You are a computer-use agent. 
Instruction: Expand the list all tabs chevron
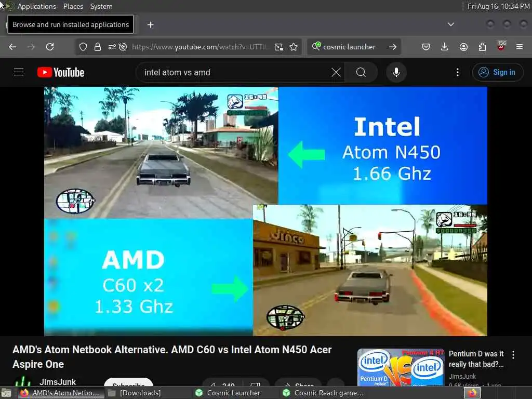(x=450, y=24)
